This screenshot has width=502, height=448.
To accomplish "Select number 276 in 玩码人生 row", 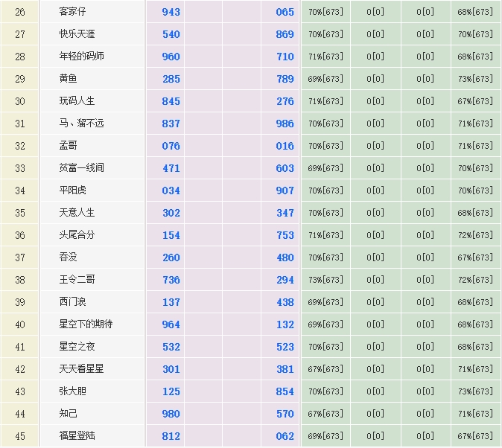I will point(285,101).
